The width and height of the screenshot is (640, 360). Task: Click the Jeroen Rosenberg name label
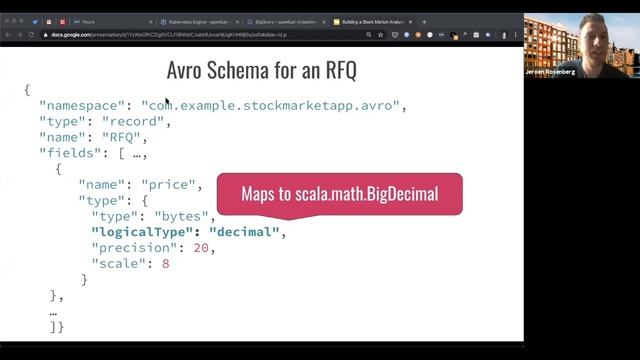(x=550, y=72)
